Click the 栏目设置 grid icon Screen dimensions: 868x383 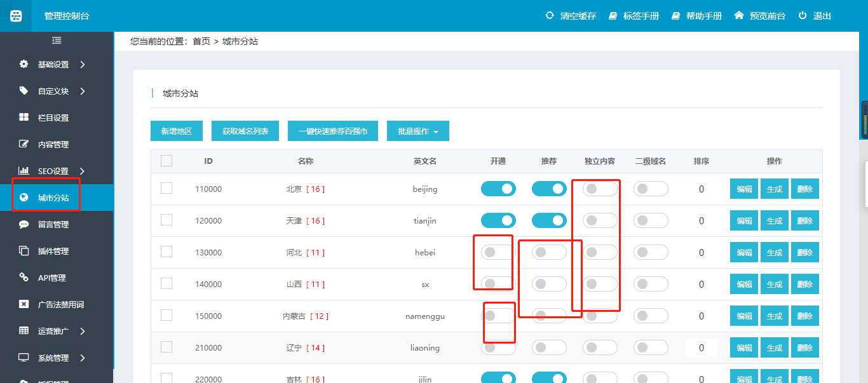pyautogui.click(x=24, y=118)
